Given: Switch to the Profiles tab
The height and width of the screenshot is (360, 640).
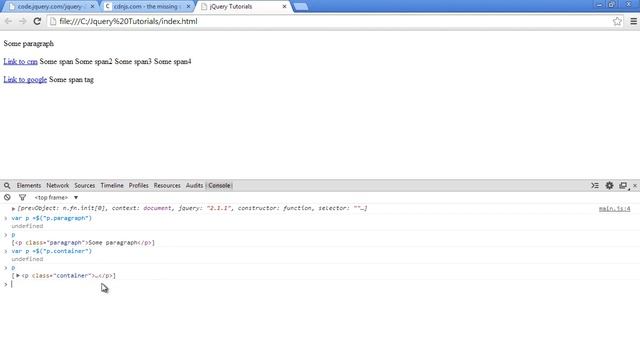Looking at the screenshot, I should pyautogui.click(x=138, y=185).
